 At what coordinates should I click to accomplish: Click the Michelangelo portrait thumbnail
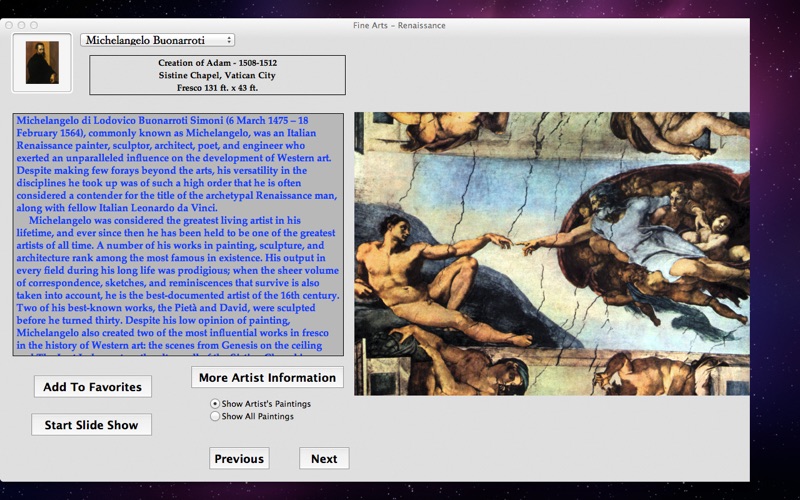[42, 63]
